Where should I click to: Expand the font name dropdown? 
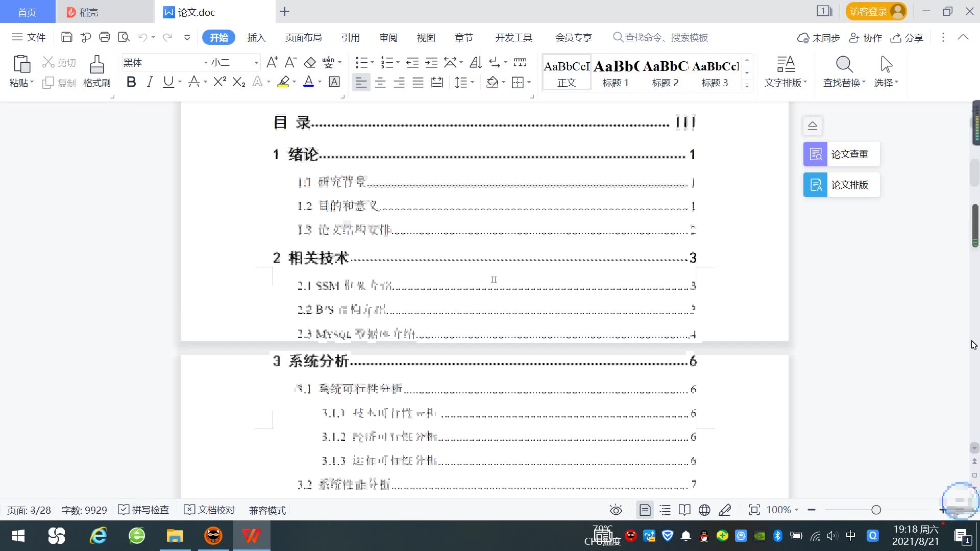(206, 63)
